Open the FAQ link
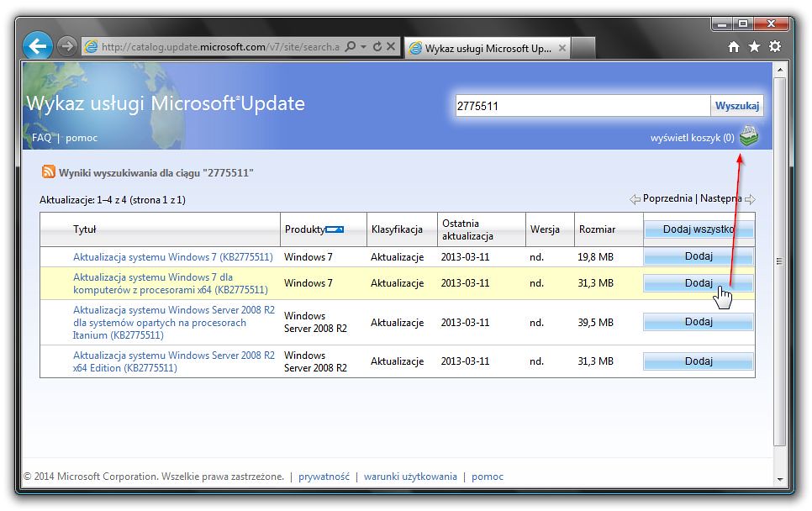Viewport: 812px width, 511px height. pos(41,138)
